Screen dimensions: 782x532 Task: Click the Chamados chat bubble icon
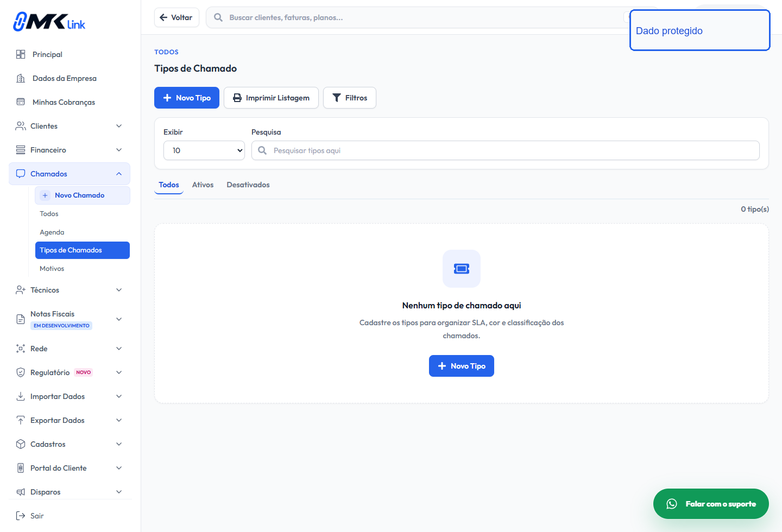click(21, 174)
